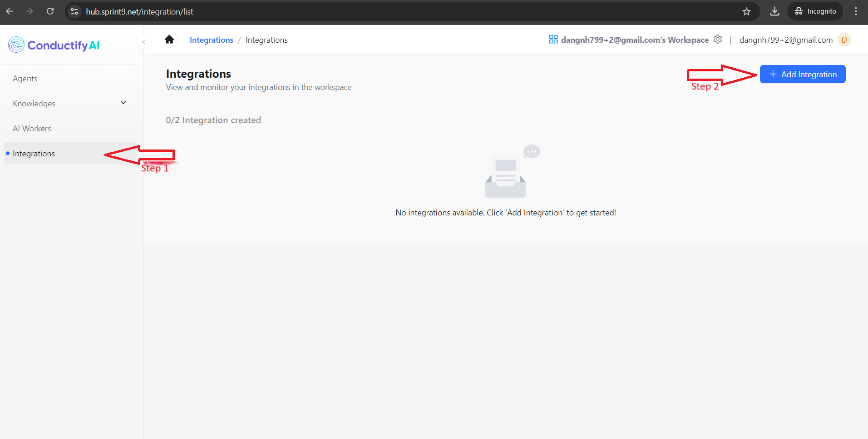Bookmark the page using the star icon
This screenshot has width=868, height=439.
point(747,11)
